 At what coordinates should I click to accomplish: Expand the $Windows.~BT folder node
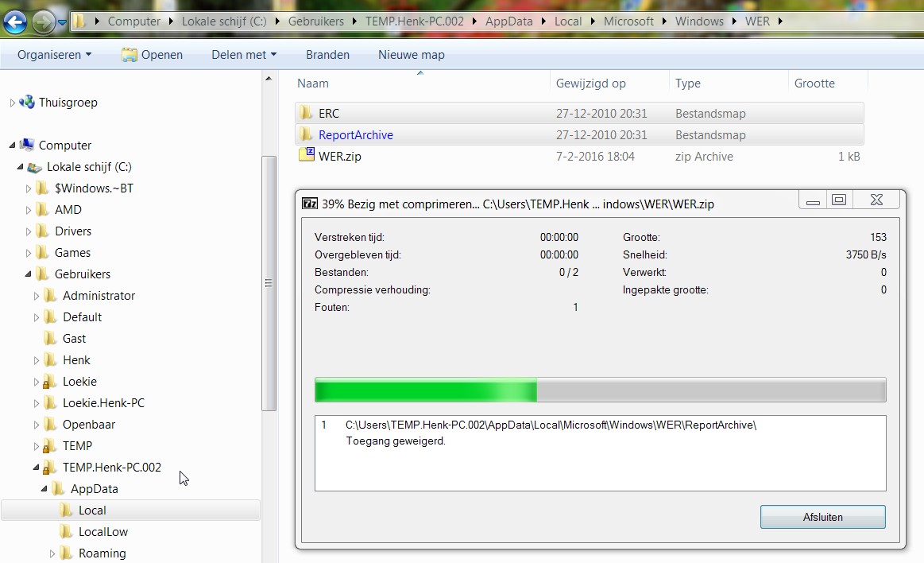pyautogui.click(x=29, y=188)
